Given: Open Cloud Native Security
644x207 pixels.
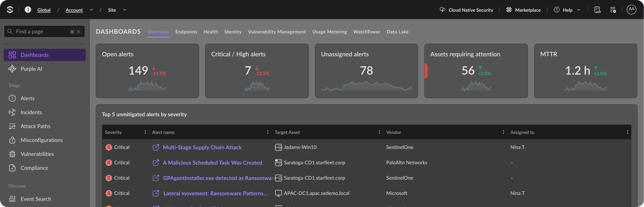Looking at the screenshot, I should (x=467, y=10).
